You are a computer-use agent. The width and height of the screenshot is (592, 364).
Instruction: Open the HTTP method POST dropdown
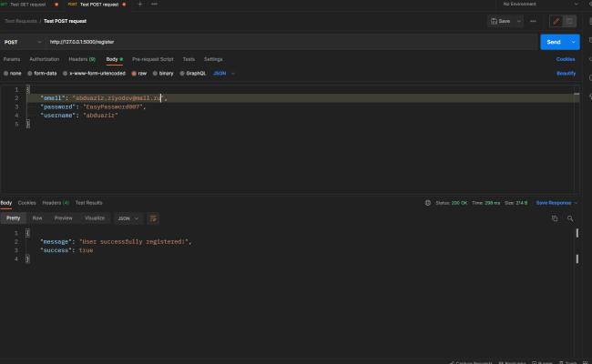(23, 42)
